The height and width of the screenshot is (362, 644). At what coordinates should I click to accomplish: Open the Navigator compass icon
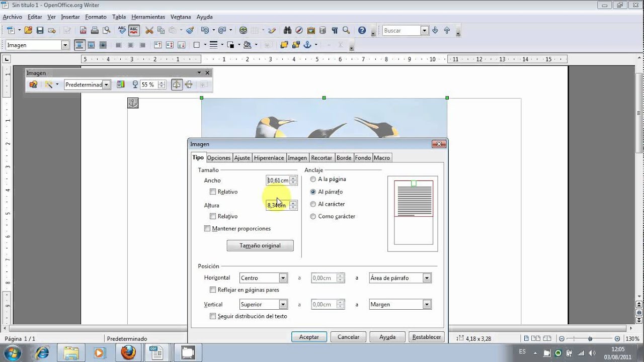[299, 31]
